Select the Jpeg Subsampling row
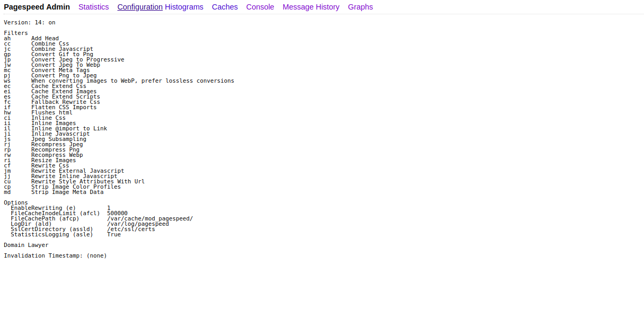This screenshot has width=644, height=327. (45, 139)
